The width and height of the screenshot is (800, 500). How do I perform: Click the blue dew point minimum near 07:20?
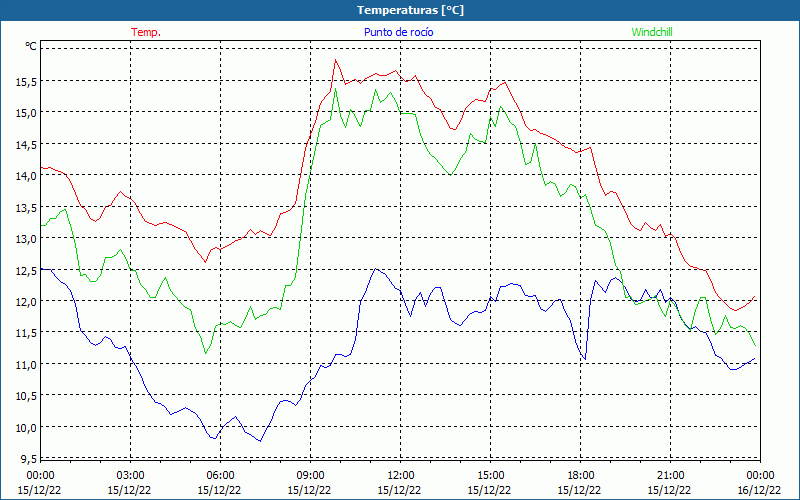[260, 441]
